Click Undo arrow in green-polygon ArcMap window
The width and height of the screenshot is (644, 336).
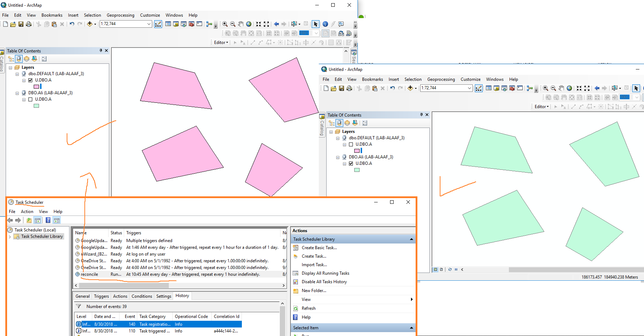tap(393, 88)
